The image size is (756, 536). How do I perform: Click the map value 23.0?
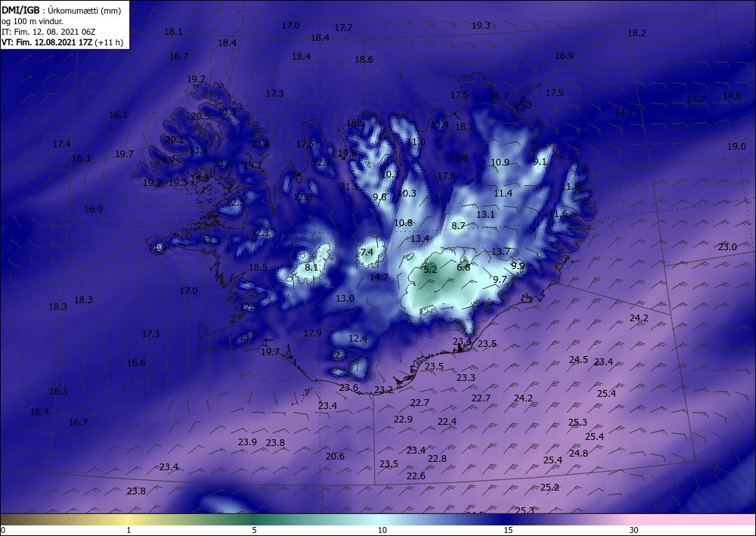pos(727,247)
